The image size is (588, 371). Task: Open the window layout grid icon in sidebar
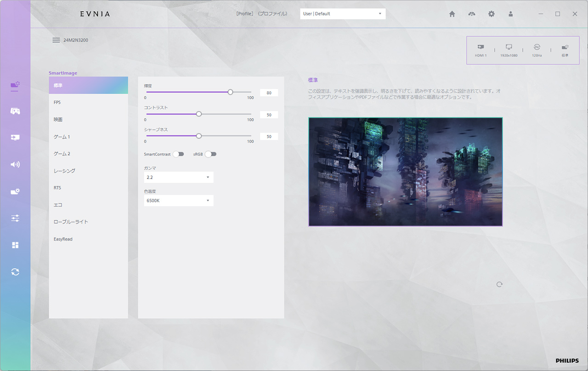(15, 245)
